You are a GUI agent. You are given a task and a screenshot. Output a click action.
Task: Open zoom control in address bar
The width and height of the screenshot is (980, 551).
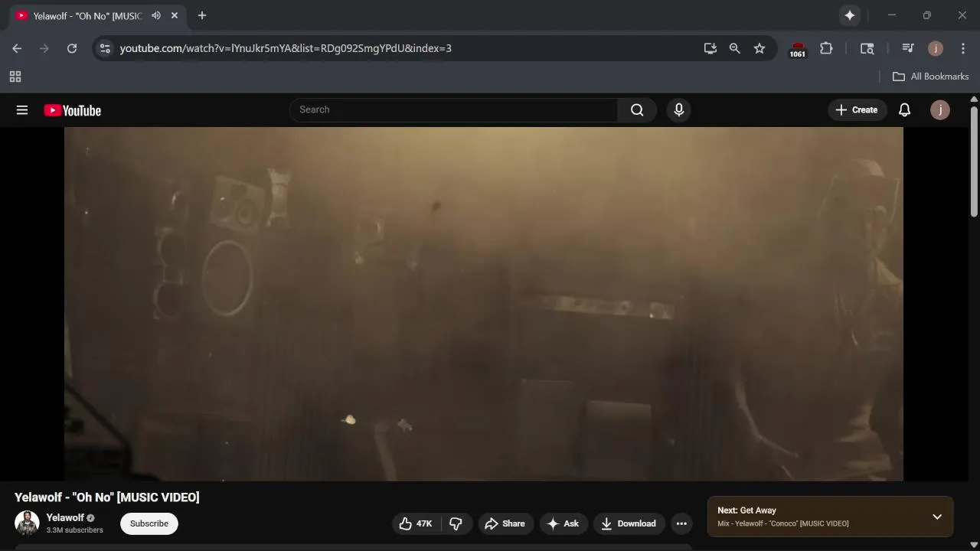[x=735, y=48]
